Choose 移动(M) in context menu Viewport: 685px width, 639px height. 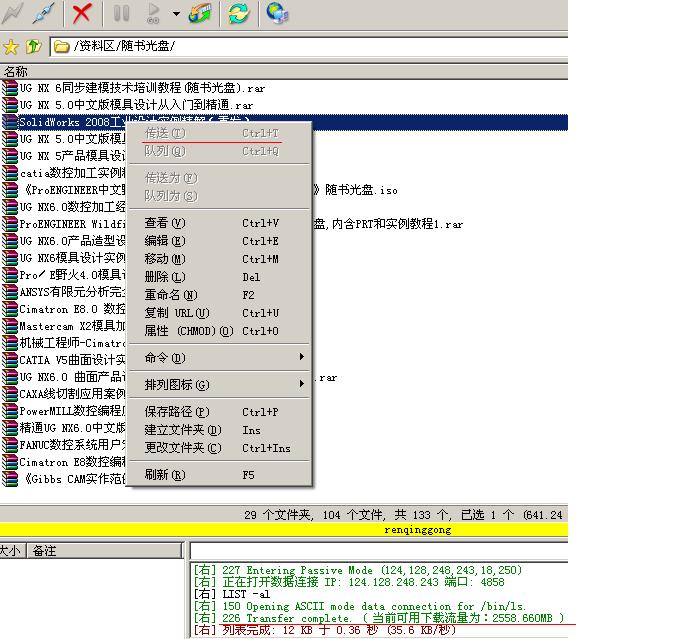coord(221,259)
